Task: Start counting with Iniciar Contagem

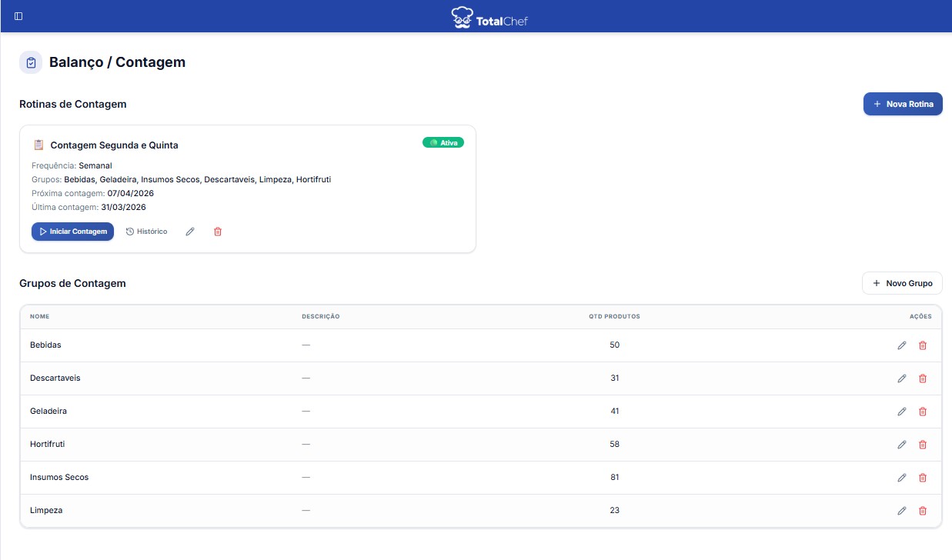Action: [72, 232]
